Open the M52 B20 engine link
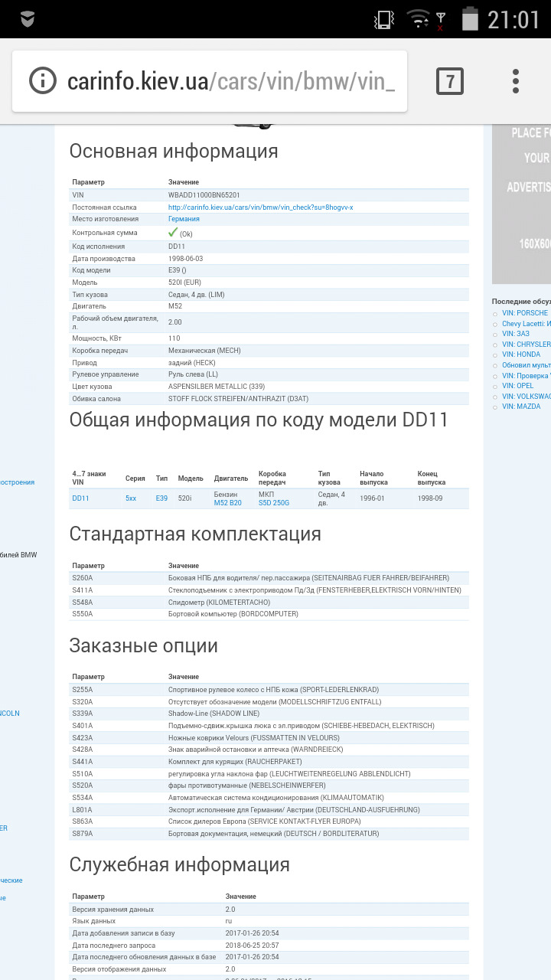 click(x=227, y=503)
